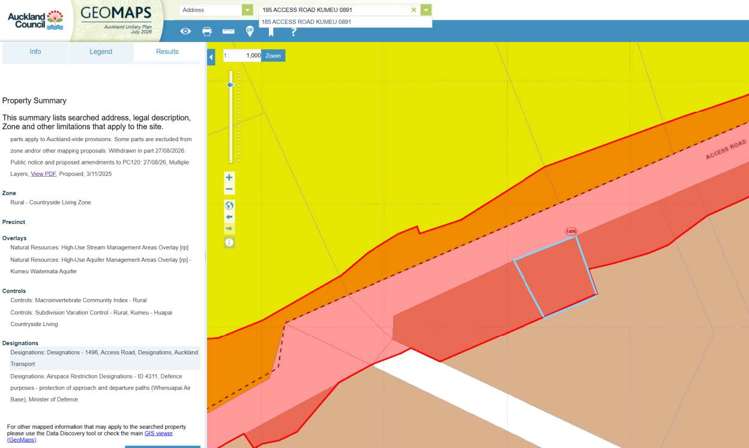Go to previous map extent arrow
Viewport: 749px width, 448px height.
pyautogui.click(x=229, y=217)
